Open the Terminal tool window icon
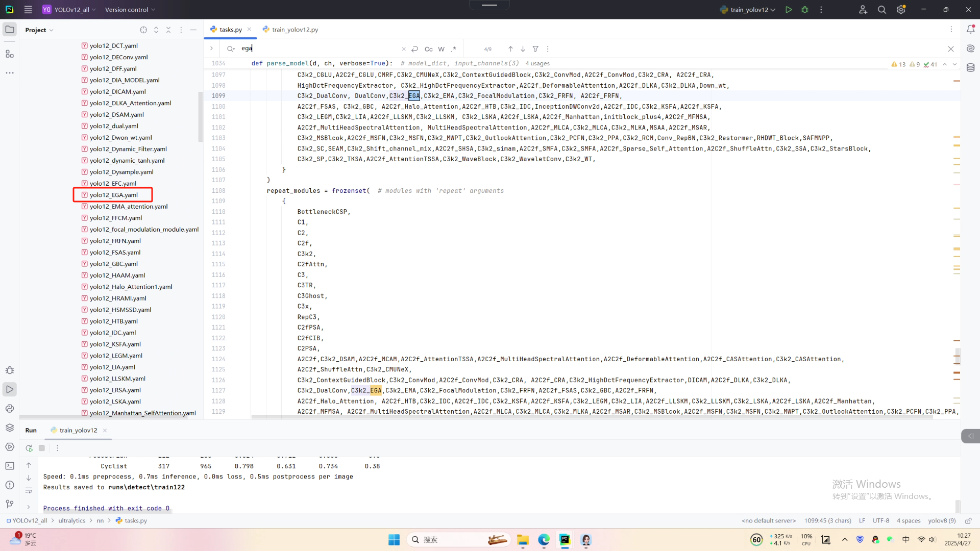980x551 pixels. (10, 466)
